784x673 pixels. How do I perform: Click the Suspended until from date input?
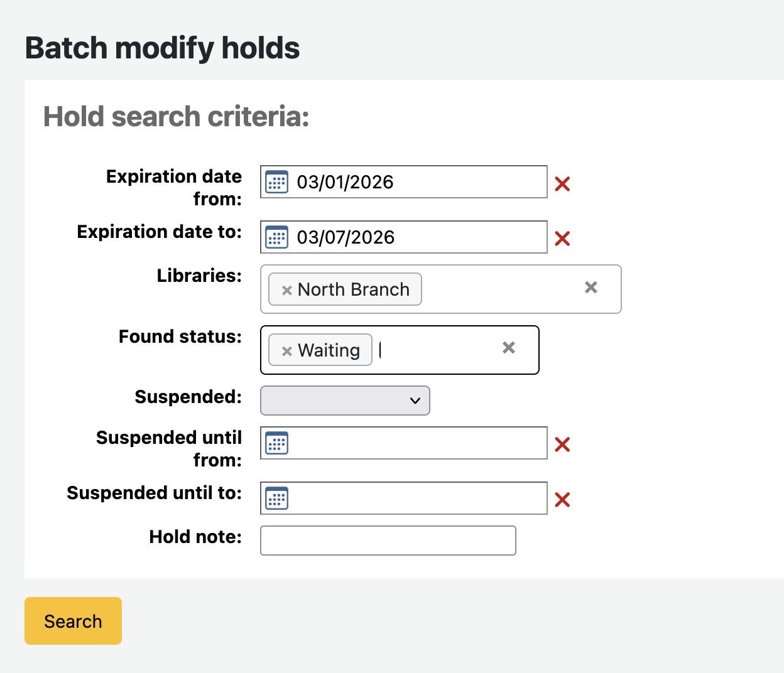[415, 443]
